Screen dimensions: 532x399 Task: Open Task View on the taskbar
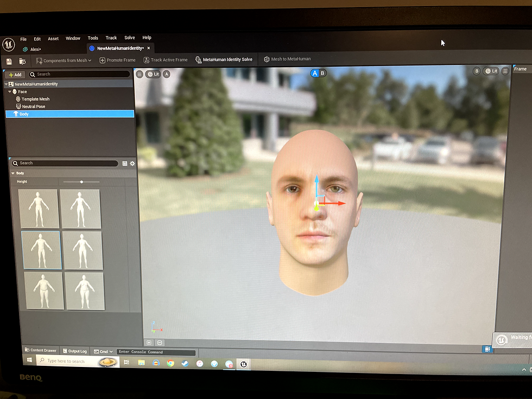(126, 363)
